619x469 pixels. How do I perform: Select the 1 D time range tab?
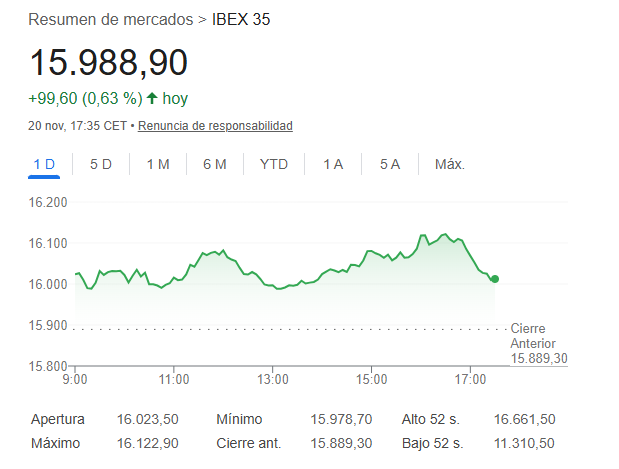pyautogui.click(x=44, y=164)
